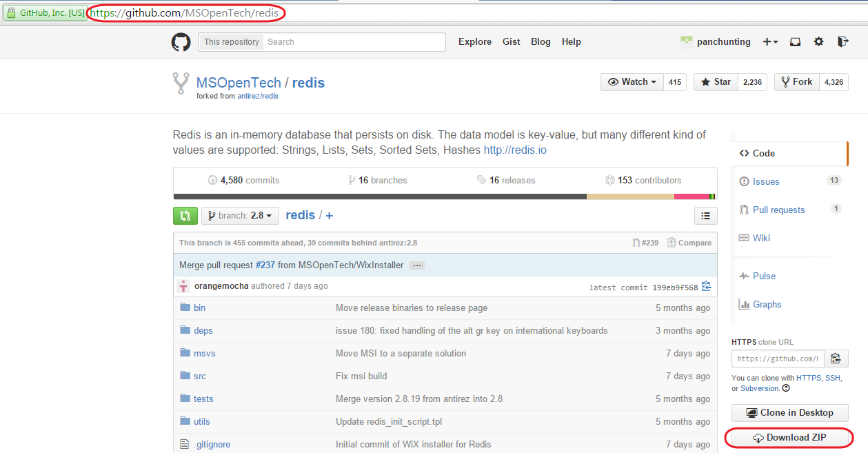This screenshot has width=868, height=453.
Task: Copy HTTPS clone URL to clipboard
Action: tap(836, 359)
